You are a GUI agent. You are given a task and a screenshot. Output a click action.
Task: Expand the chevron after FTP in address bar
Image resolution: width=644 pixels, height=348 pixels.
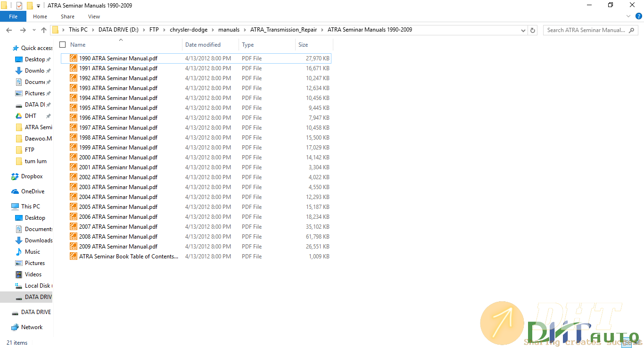[164, 30]
